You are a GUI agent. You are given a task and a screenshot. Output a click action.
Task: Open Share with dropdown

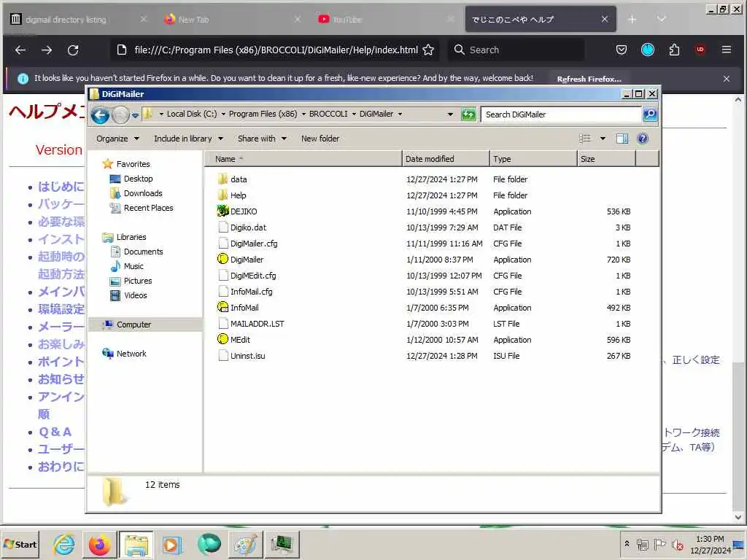[x=262, y=139]
